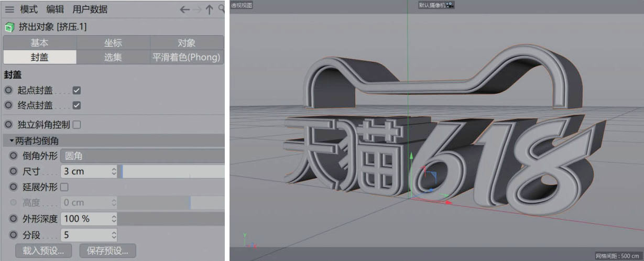Screen dimensions: 644x261
Task: Open the attribute manager hamburger menu
Action: [9, 9]
